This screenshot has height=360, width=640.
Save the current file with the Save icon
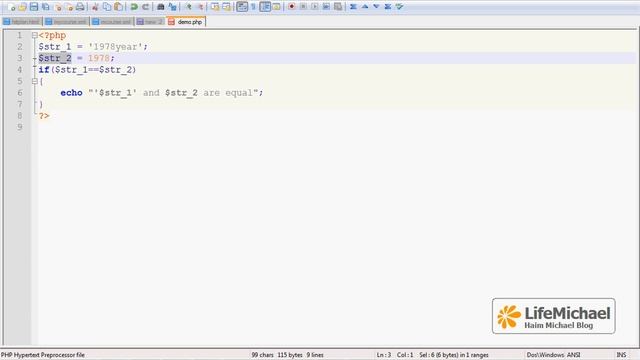point(34,7)
